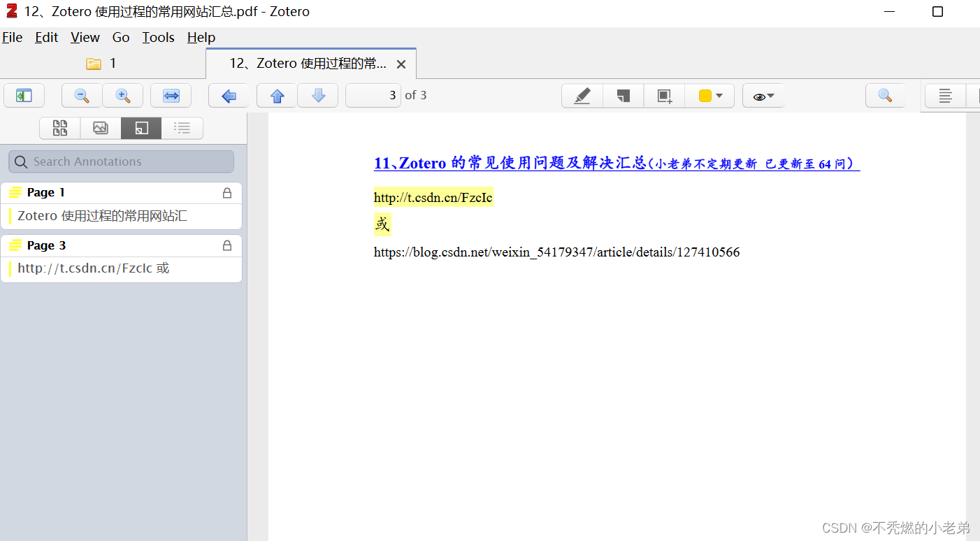The width and height of the screenshot is (980, 541).
Task: Click highlighted http://t.csdn.cn/FzcIc in document
Action: click(x=433, y=198)
